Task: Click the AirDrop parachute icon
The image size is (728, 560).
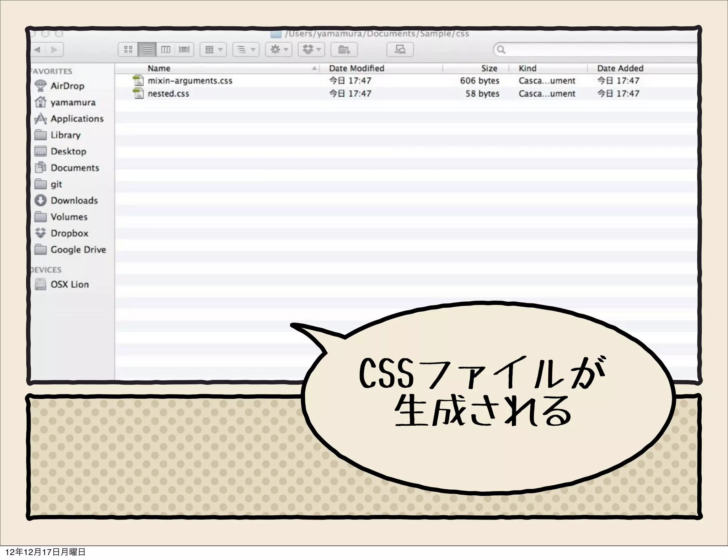Action: (x=41, y=86)
